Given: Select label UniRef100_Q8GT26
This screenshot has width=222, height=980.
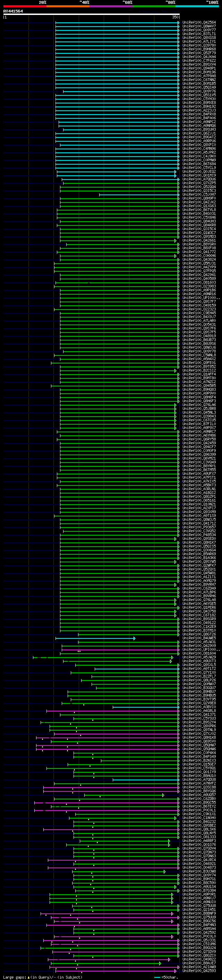Looking at the screenshot, I should tap(199, 634).
